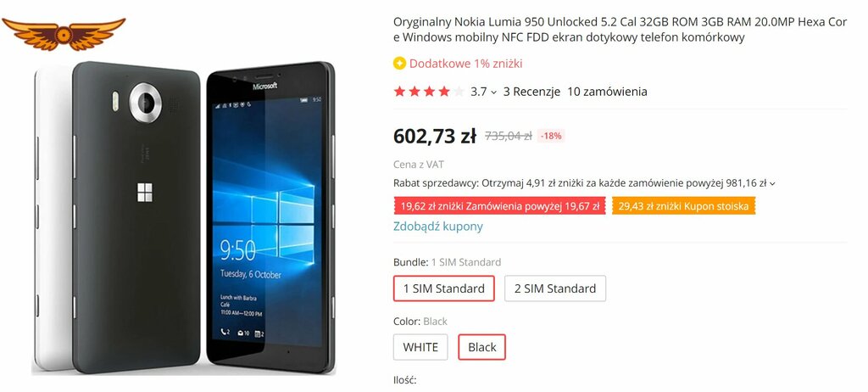This screenshot has height=392, width=868.
Task: Click the winged store logo
Action: 64,34
